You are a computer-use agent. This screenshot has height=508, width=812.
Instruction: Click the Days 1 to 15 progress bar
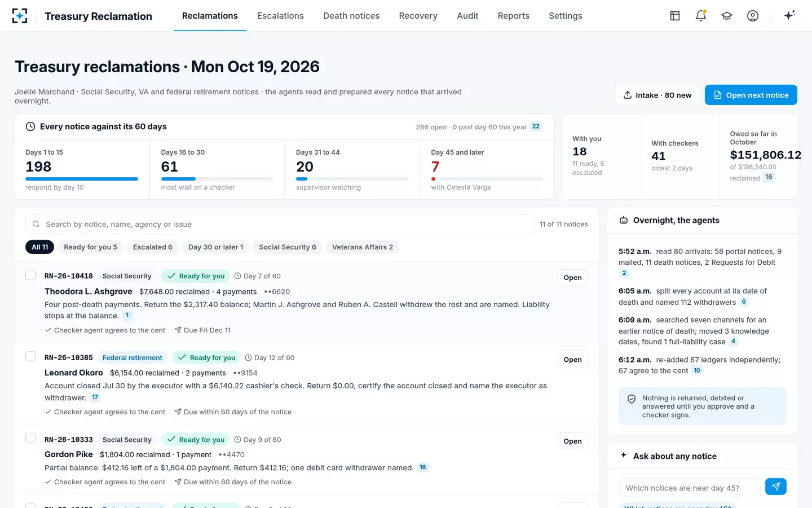tap(82, 179)
